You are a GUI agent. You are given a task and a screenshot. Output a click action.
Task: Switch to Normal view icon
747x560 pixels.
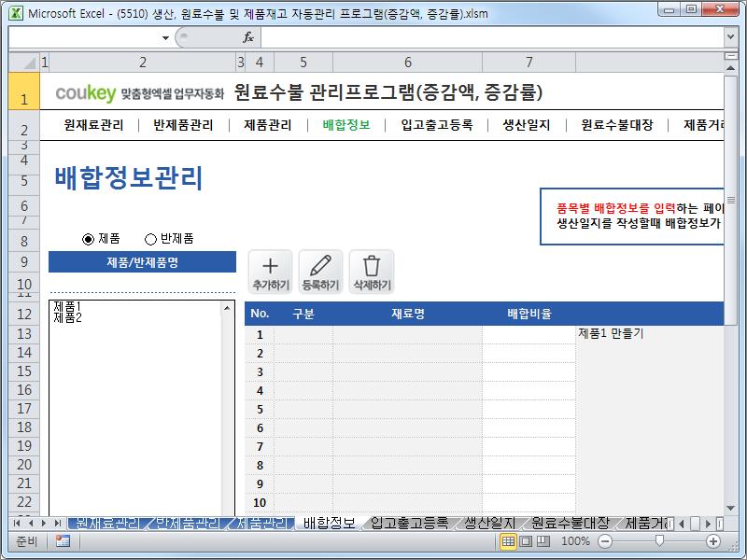(x=508, y=541)
